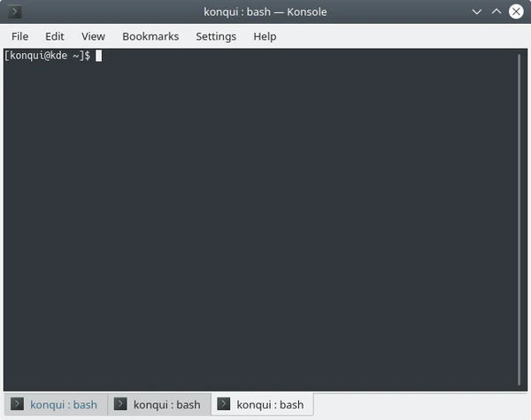Switch to the first konqui : bash tab
The image size is (531, 420).
click(63, 405)
